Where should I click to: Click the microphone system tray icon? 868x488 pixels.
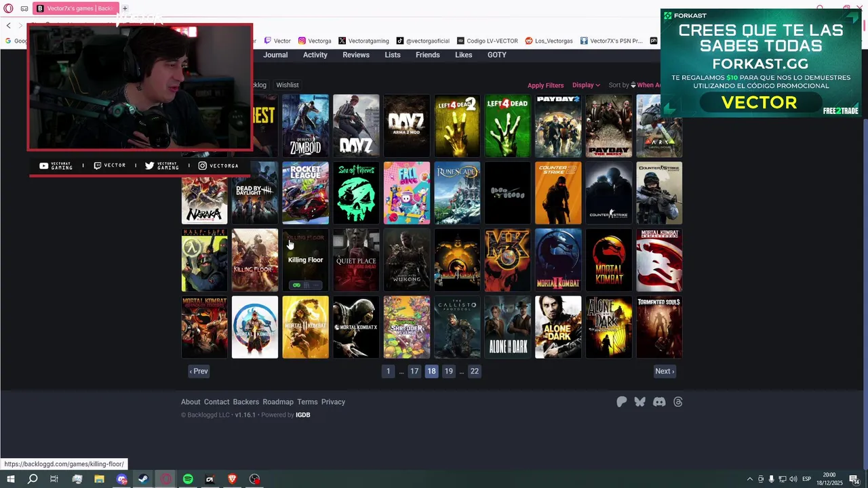(x=771, y=479)
